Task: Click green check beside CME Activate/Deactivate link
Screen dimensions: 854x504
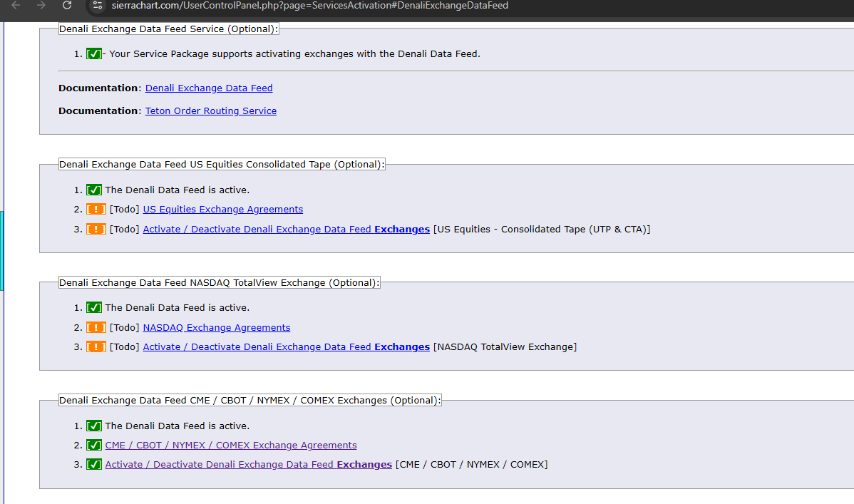Action: (93, 465)
